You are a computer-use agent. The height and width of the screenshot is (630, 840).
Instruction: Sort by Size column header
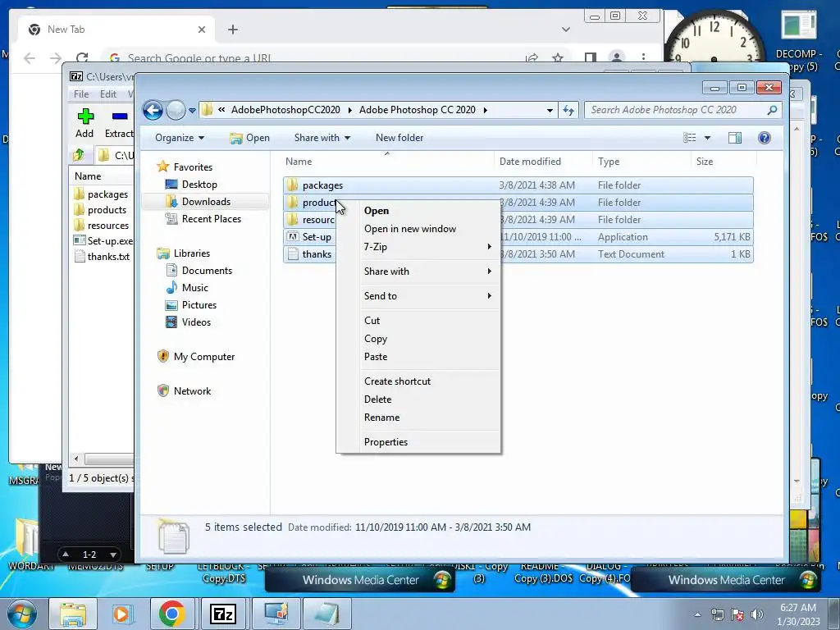724,162
